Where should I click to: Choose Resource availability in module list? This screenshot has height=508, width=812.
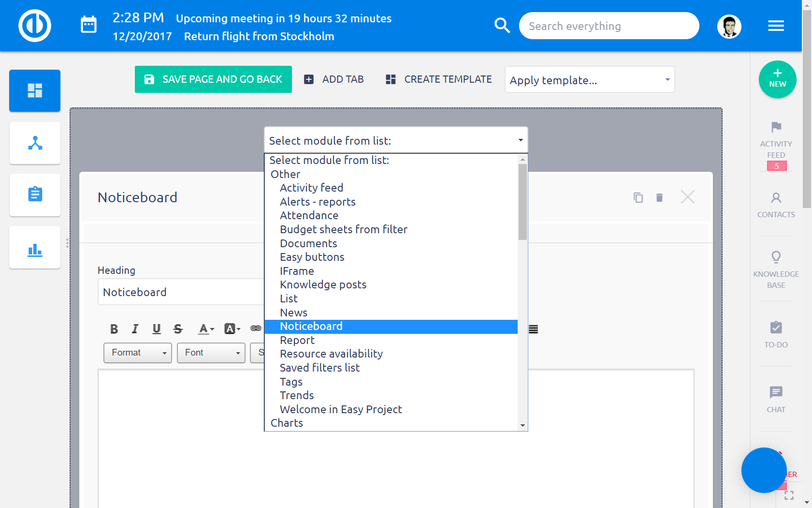(x=331, y=354)
